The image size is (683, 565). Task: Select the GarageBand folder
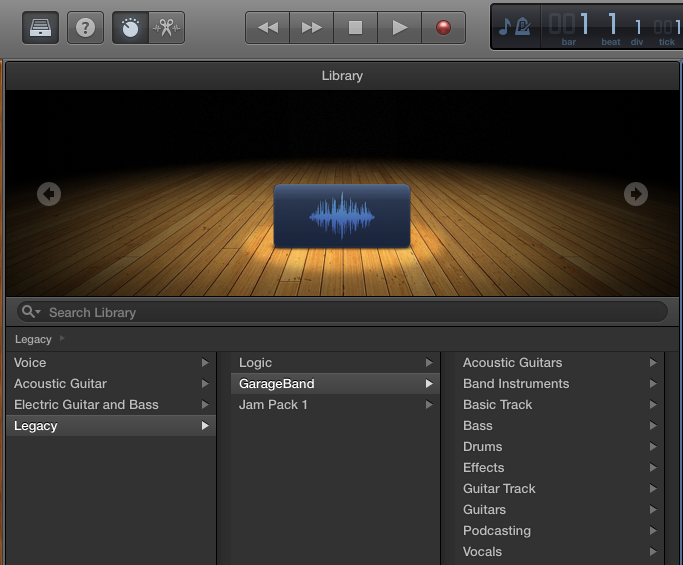[x=335, y=383]
